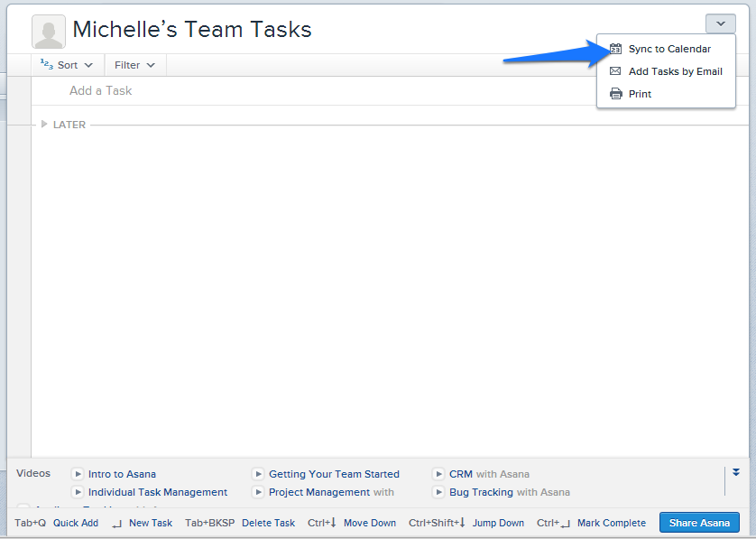Play the Project Management video icon
The width and height of the screenshot is (756, 539).
coord(258,492)
